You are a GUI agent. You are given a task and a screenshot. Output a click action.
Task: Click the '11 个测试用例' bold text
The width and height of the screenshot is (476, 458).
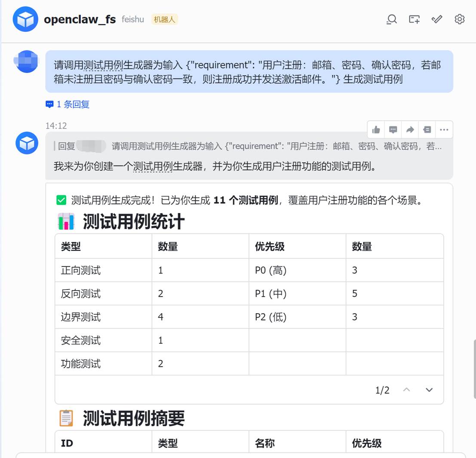[246, 200]
